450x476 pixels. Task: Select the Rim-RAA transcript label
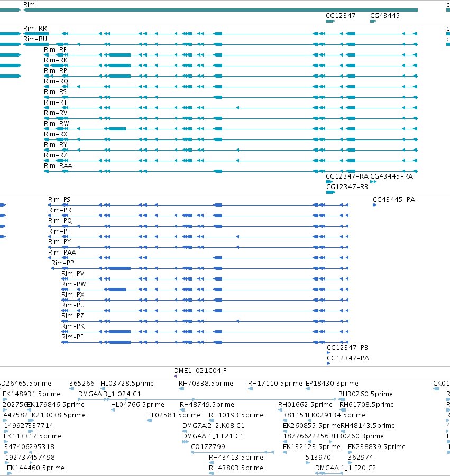click(58, 166)
